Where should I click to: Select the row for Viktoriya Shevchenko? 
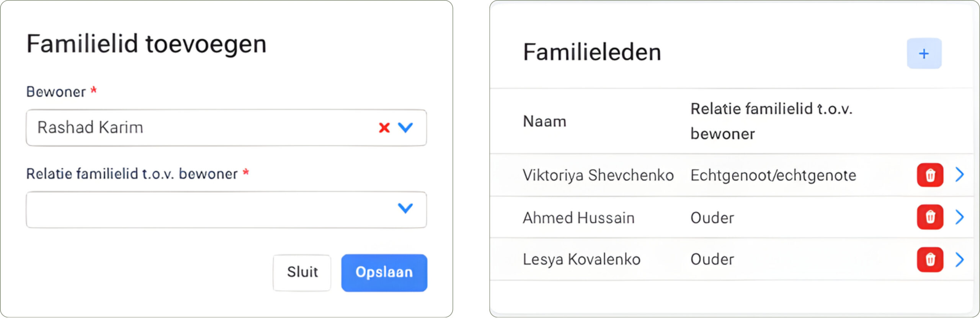pyautogui.click(x=598, y=175)
